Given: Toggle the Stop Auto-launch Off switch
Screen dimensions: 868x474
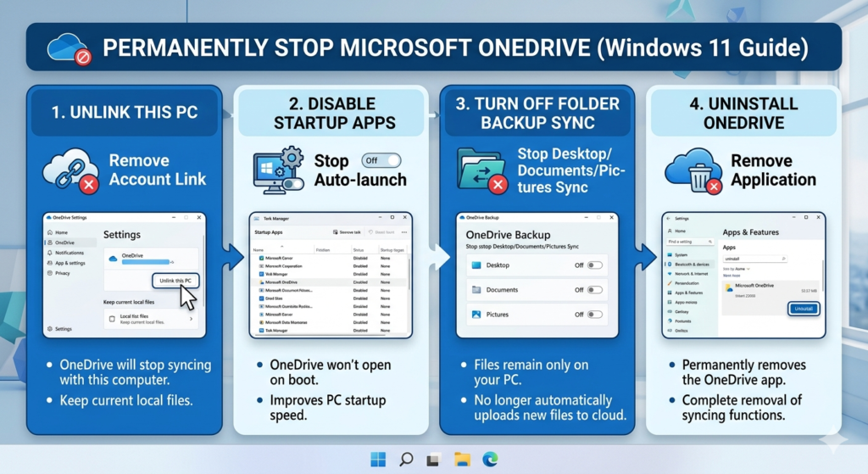Looking at the screenshot, I should pyautogui.click(x=381, y=160).
